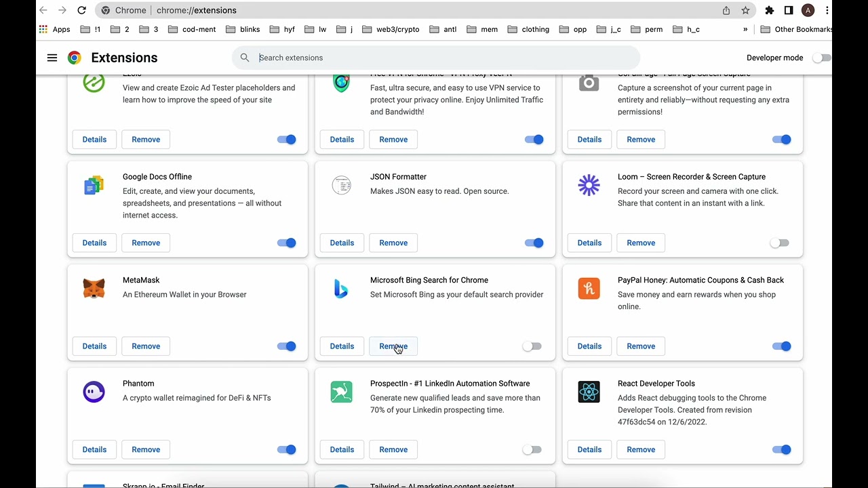This screenshot has height=488, width=868.
Task: Reload the page with browser refresh
Action: (81, 10)
